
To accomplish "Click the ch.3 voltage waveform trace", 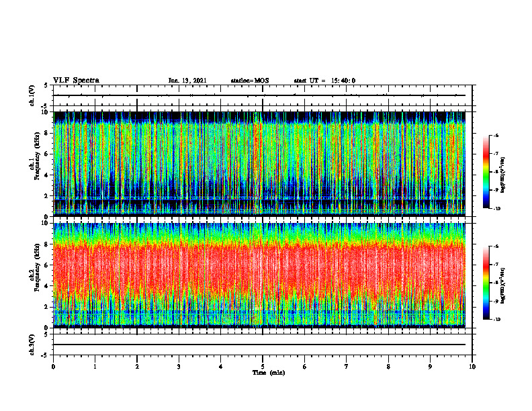I will point(259,345).
